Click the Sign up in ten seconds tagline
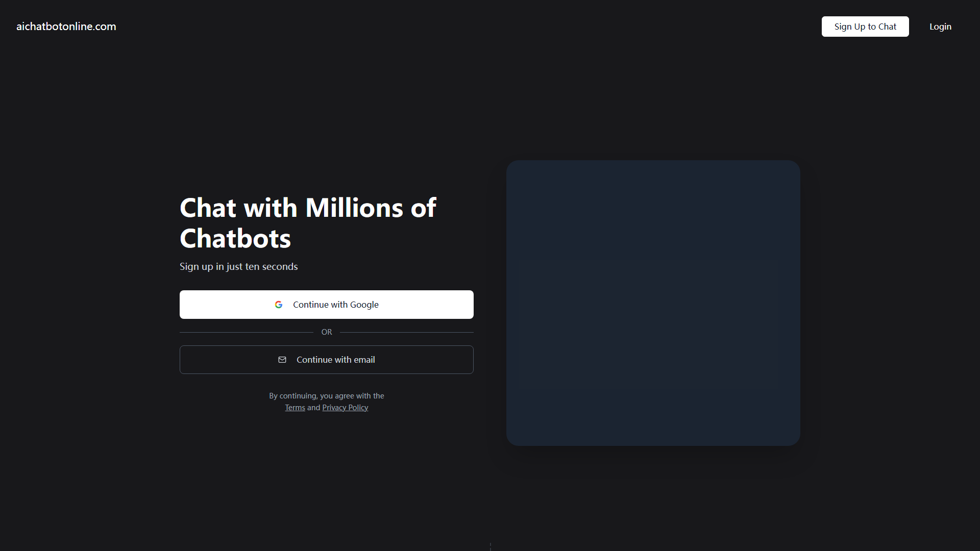 238,266
